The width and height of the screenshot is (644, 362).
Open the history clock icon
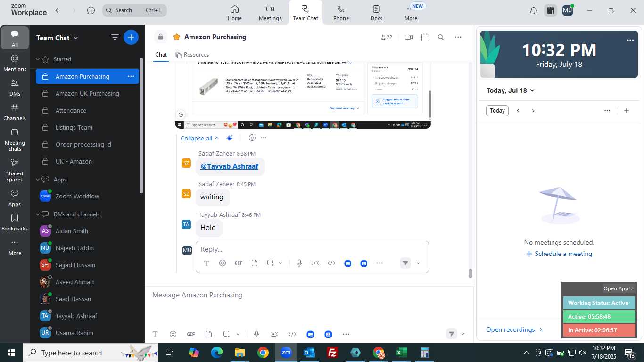(x=91, y=10)
